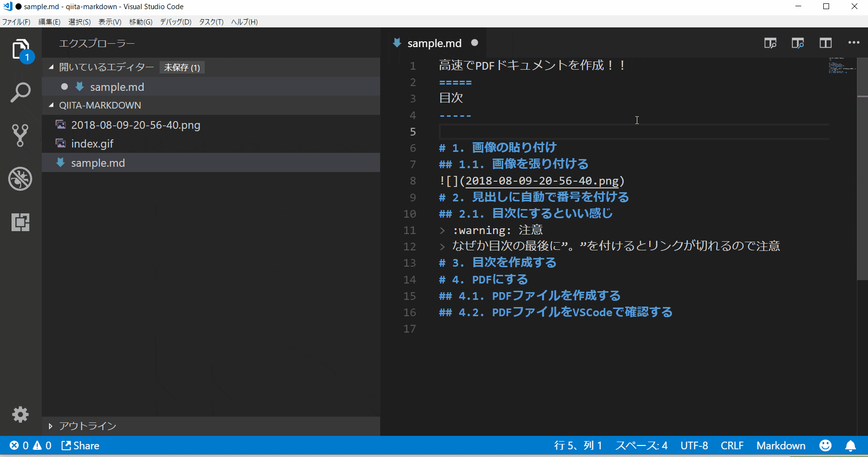The image size is (868, 457).
Task: Open the Manage gear in the activity bar
Action: point(21,414)
